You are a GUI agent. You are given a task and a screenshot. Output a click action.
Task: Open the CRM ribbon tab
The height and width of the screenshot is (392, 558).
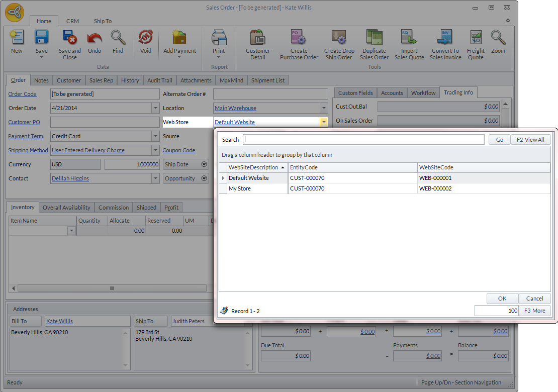[72, 21]
